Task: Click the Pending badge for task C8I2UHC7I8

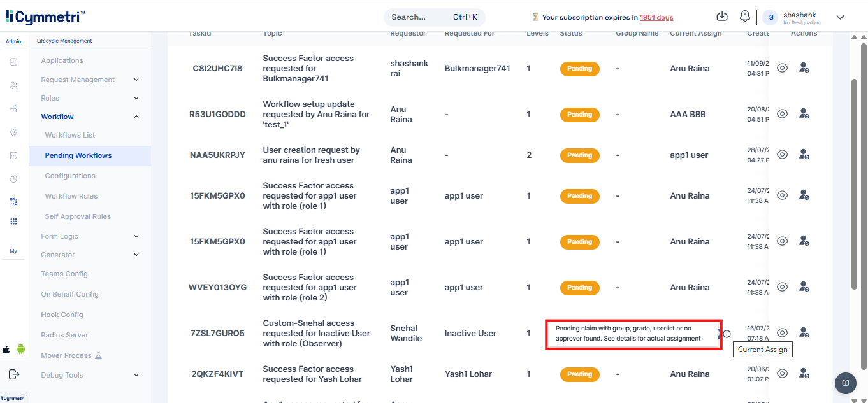Action: pyautogui.click(x=579, y=69)
